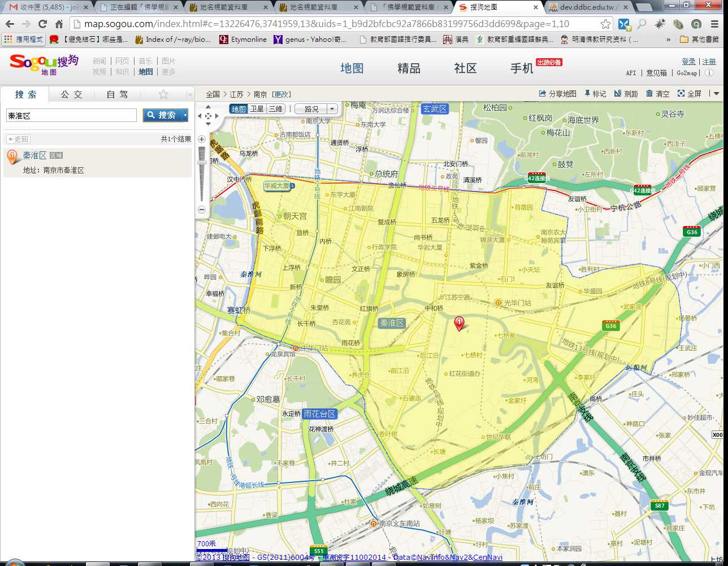The height and width of the screenshot is (566, 728).
Task: Toggle the 路况 traffic layer
Action: 311,109
